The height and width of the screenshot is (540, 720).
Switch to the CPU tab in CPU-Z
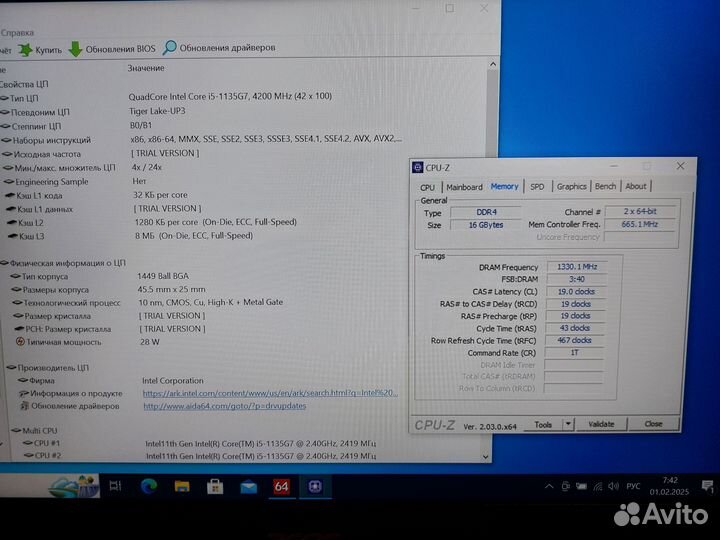coord(427,187)
